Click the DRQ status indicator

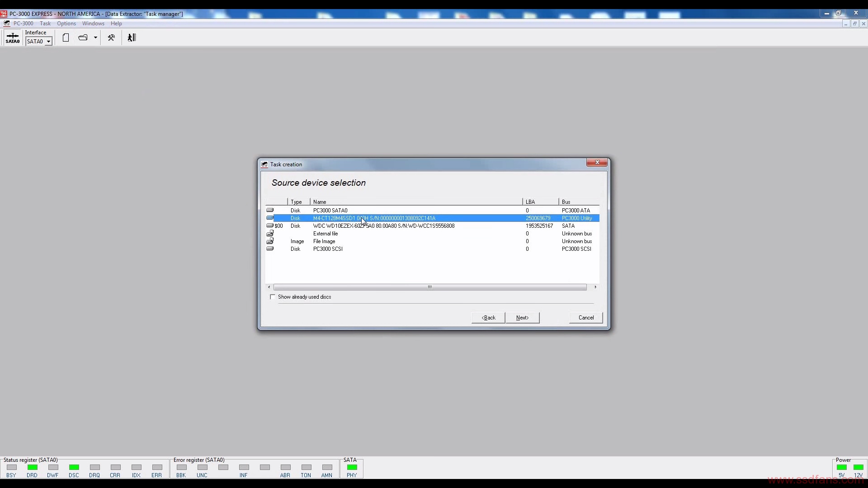tap(95, 468)
